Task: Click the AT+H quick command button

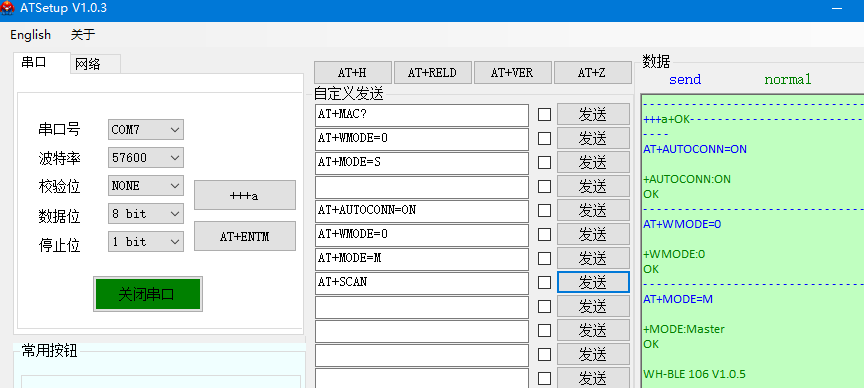Action: coord(353,73)
